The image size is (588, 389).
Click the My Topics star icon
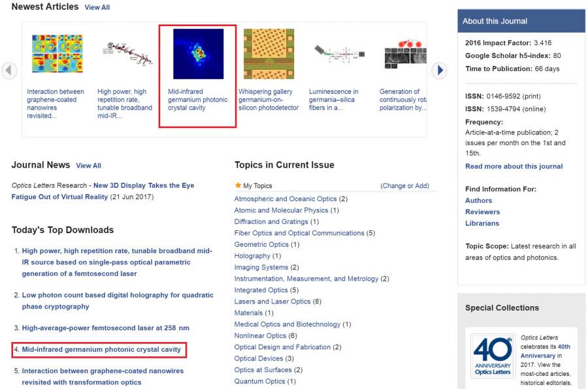238,185
